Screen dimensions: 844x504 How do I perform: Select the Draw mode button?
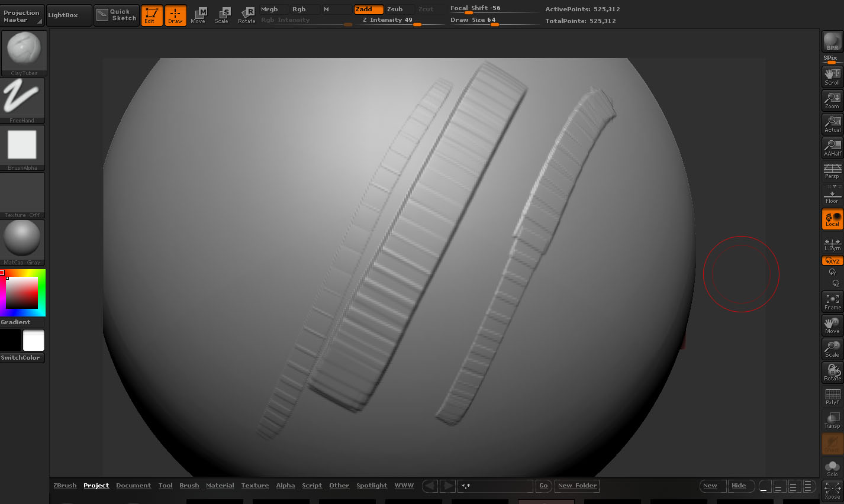(x=175, y=16)
